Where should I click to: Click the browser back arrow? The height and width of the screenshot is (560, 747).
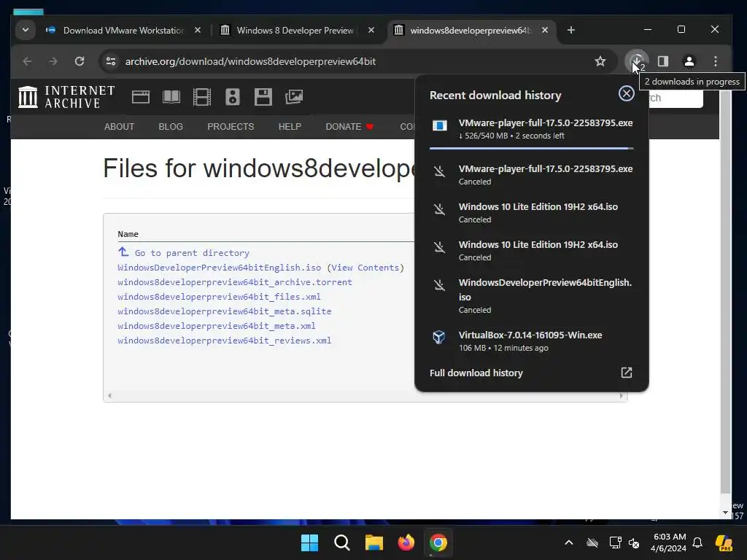tap(27, 61)
